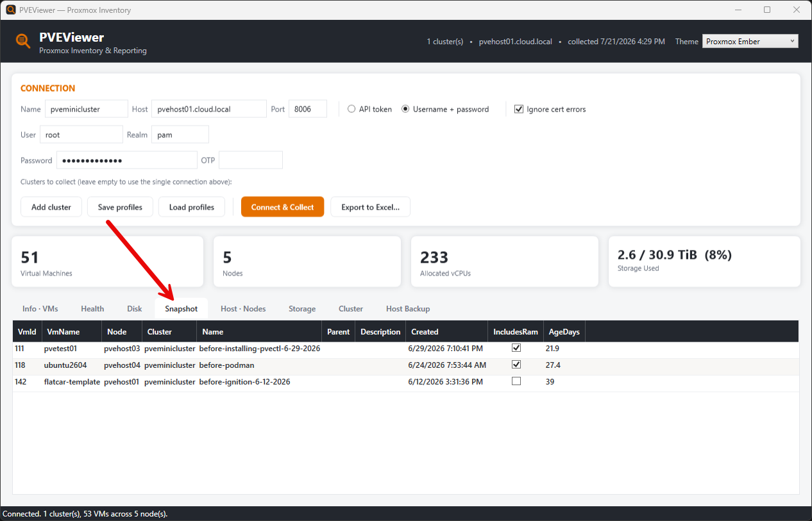Click the node cell 'pvehost03'
The image size is (812, 521).
click(122, 349)
